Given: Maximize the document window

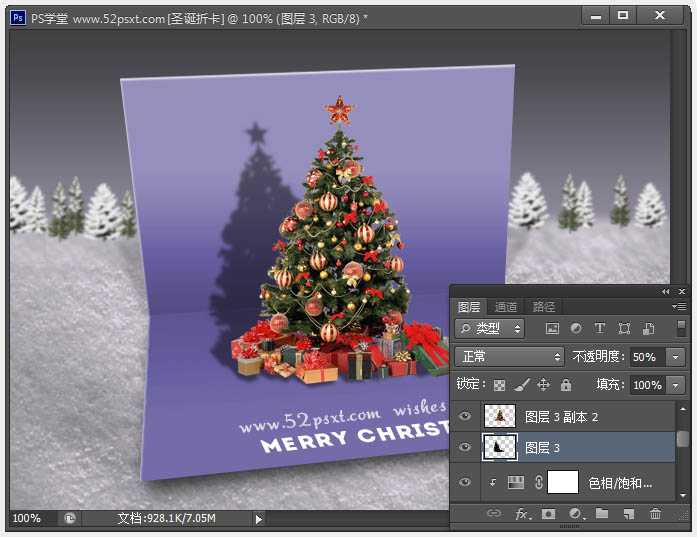Looking at the screenshot, I should coord(623,16).
